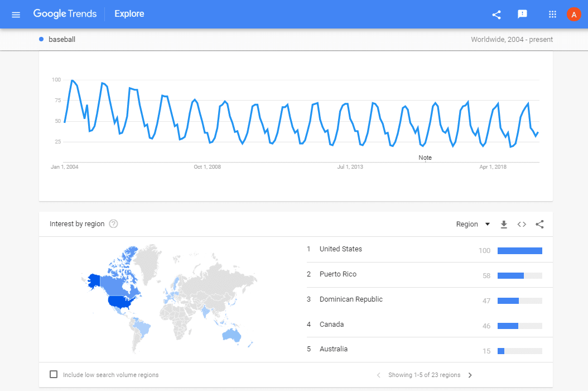Click the Note marker on the chart

tap(425, 158)
